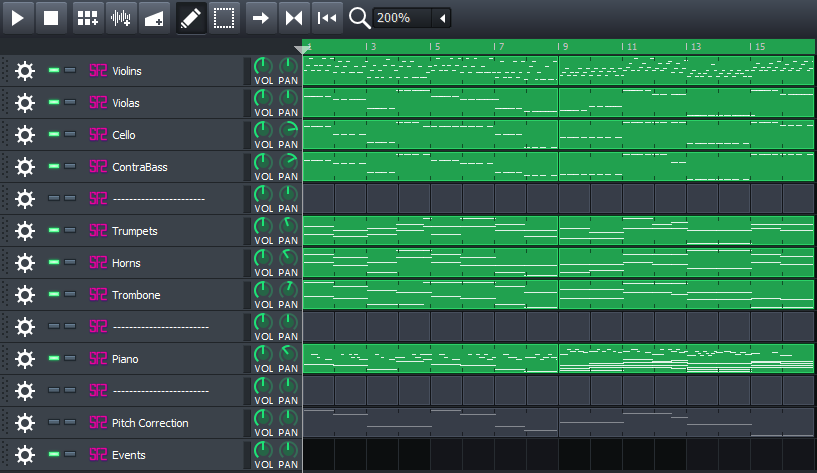Open the Horns track gear menu
Screen dimensions: 817x473
24,263
